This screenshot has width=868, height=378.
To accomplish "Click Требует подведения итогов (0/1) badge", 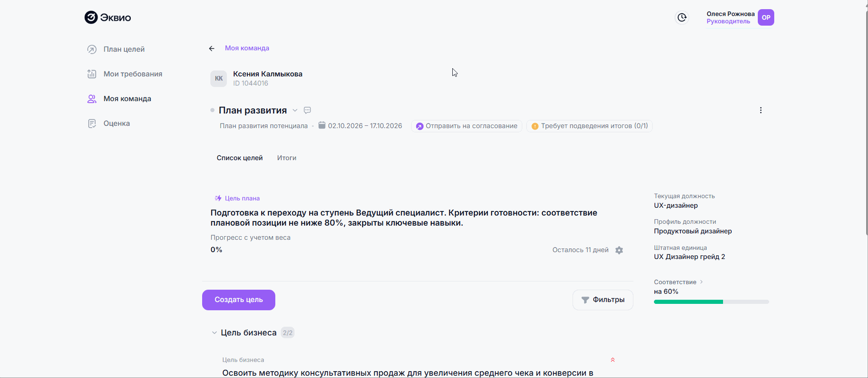I will tap(589, 126).
